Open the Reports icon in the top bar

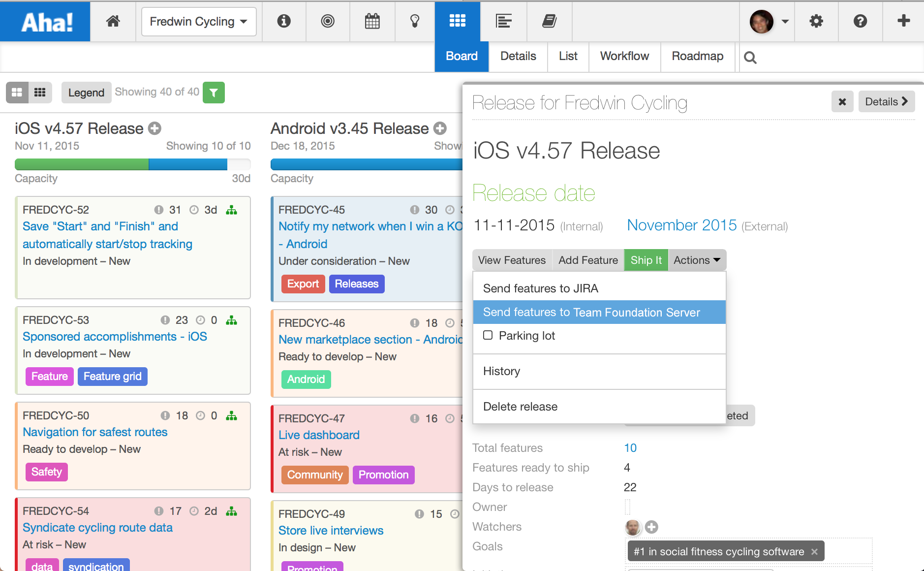(504, 21)
